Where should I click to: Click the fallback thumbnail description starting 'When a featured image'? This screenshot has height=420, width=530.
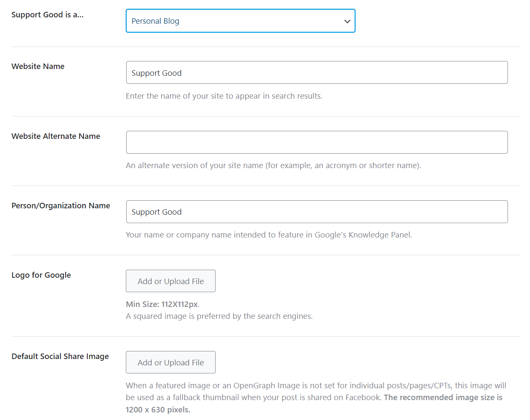click(x=316, y=392)
